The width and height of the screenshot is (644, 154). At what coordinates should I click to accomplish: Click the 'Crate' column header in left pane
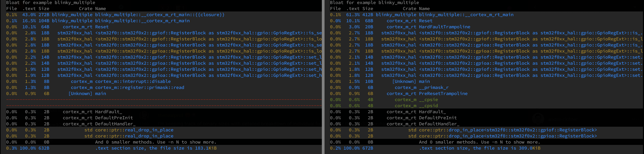click(86, 8)
